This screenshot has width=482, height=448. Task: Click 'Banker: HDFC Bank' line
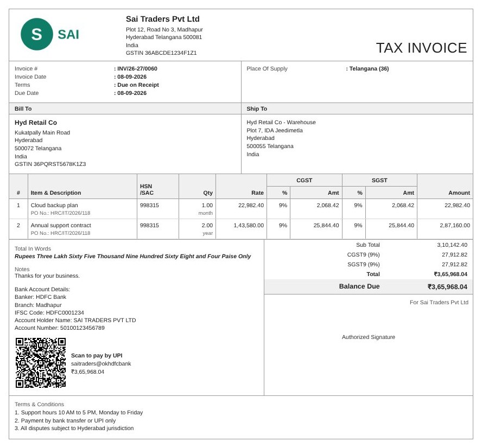40,297
